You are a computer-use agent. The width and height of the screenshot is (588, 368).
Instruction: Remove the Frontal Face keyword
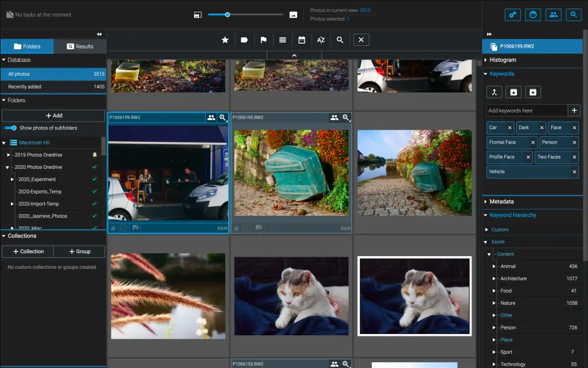click(533, 142)
